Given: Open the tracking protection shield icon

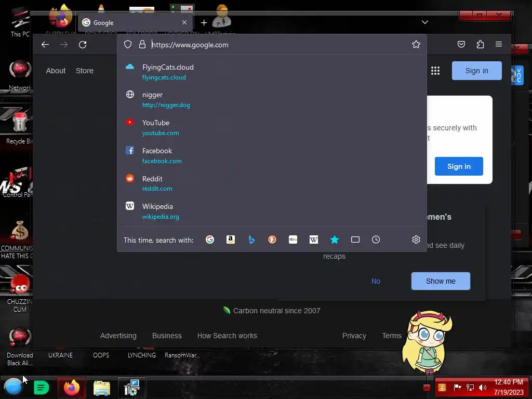Looking at the screenshot, I should 128,45.
